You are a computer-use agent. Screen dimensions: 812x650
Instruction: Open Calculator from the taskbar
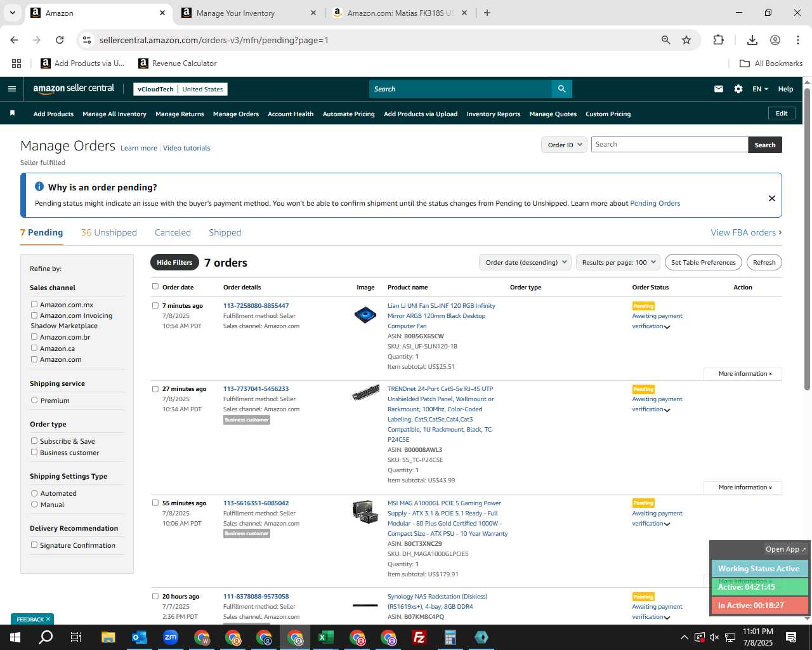(450, 637)
